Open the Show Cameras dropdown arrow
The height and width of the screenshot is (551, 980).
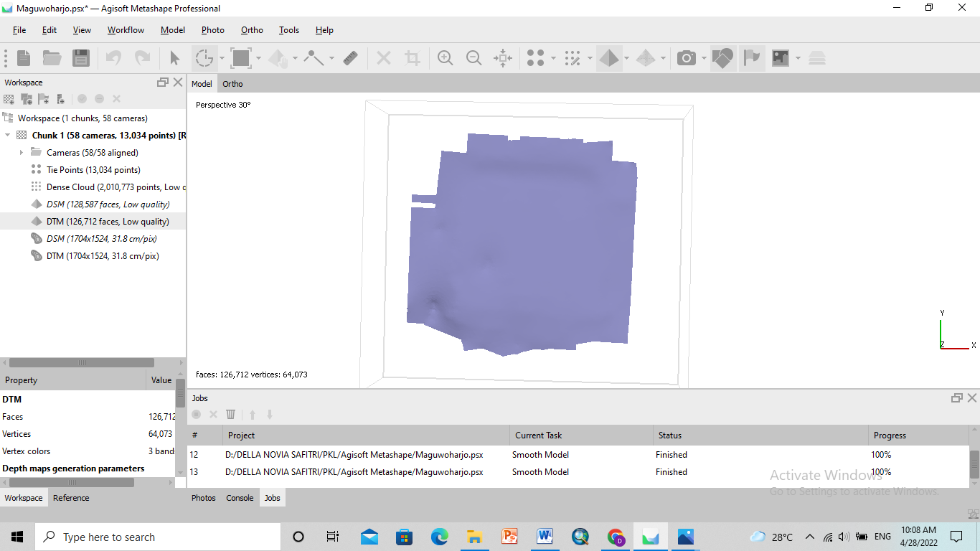704,58
